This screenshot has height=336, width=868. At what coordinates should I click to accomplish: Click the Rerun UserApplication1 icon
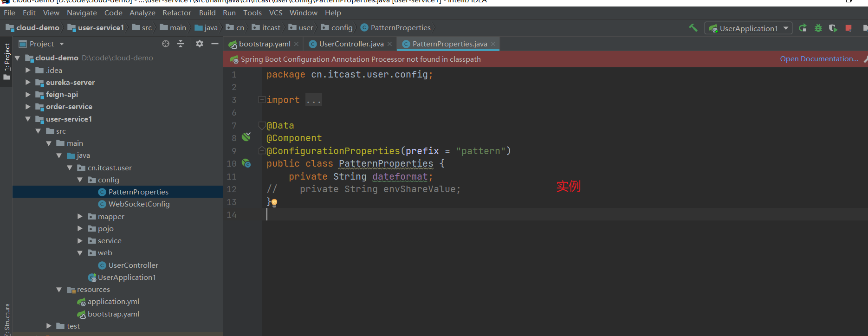[x=803, y=28]
